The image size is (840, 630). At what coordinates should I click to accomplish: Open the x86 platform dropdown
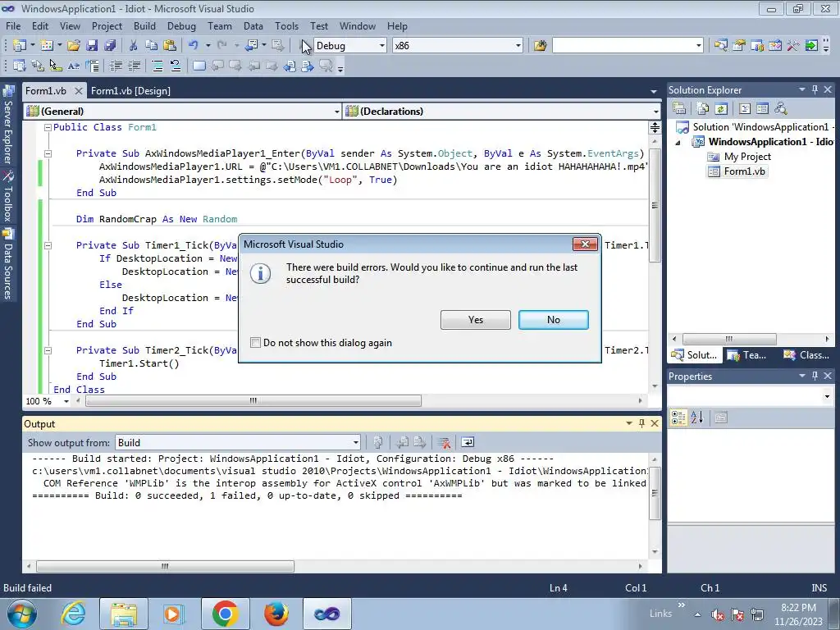(518, 46)
